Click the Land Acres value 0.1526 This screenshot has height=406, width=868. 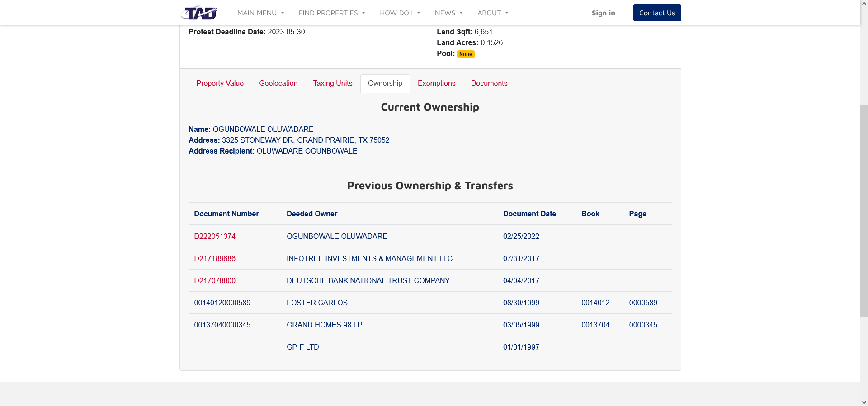[x=491, y=42]
